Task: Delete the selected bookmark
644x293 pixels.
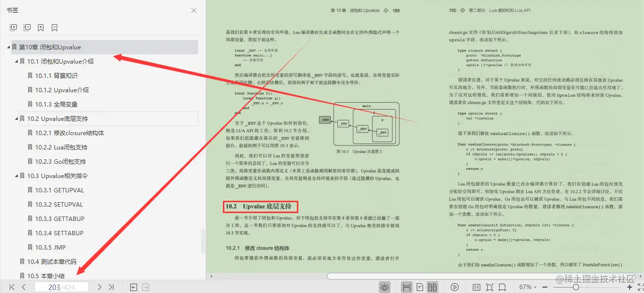Action: [55, 27]
